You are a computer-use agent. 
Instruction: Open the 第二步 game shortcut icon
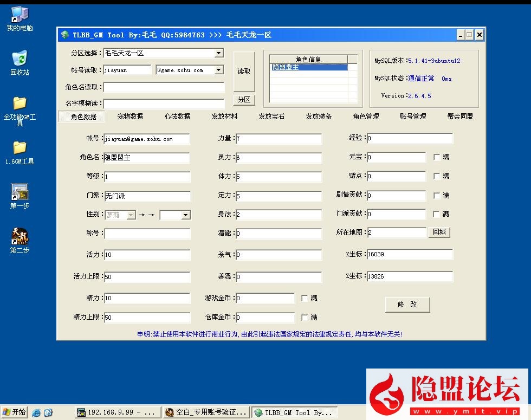pos(20,241)
